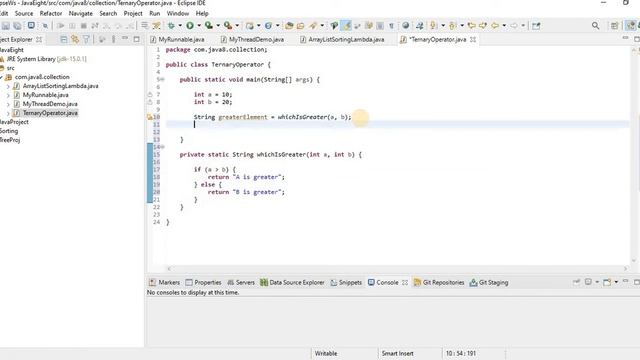Click the Skip All Breakpoints icon
The image size is (640, 360).
pos(45,26)
